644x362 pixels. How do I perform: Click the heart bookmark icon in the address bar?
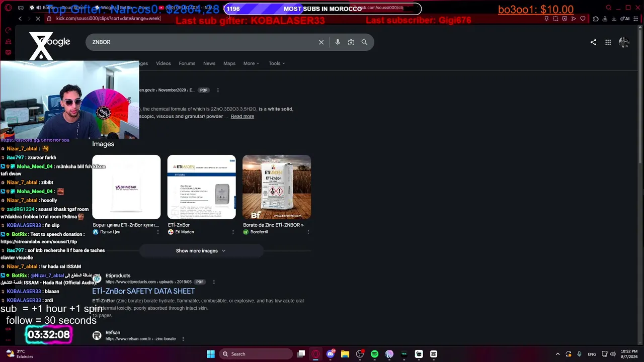tap(583, 19)
